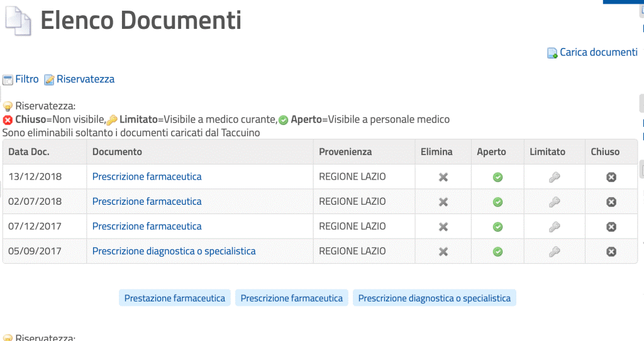
Task: Set 13/12/2018 document to Limitato key icon
Action: click(x=555, y=177)
